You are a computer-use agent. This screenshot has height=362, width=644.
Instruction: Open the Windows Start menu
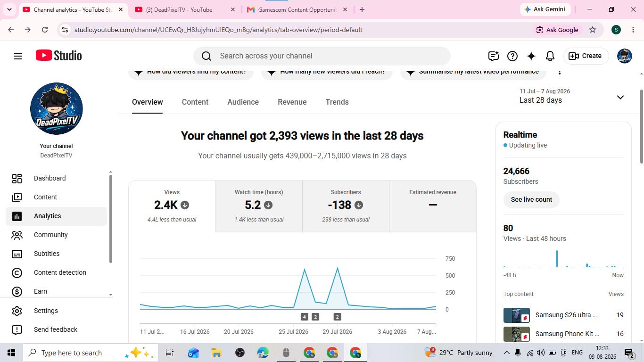(x=11, y=353)
